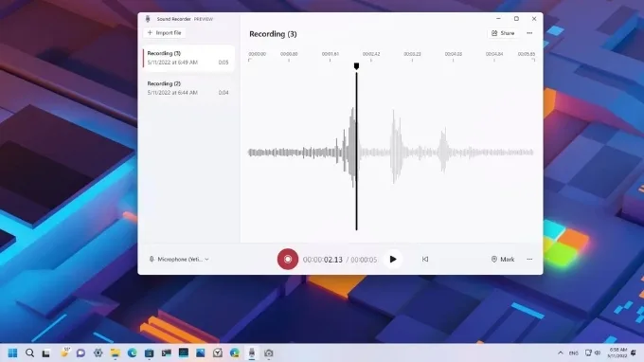Open Task View on the taskbar
Image resolution: width=644 pixels, height=362 pixels.
(x=46, y=353)
